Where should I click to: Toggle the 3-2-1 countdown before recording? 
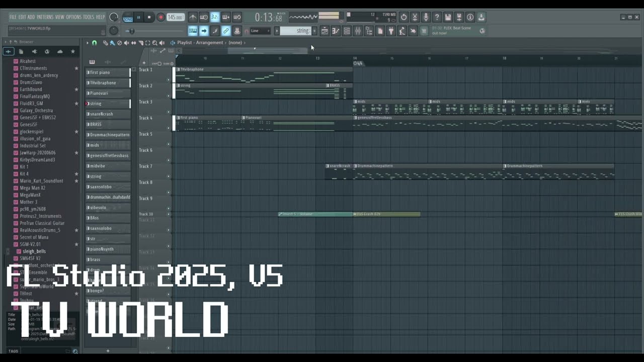pos(215,17)
